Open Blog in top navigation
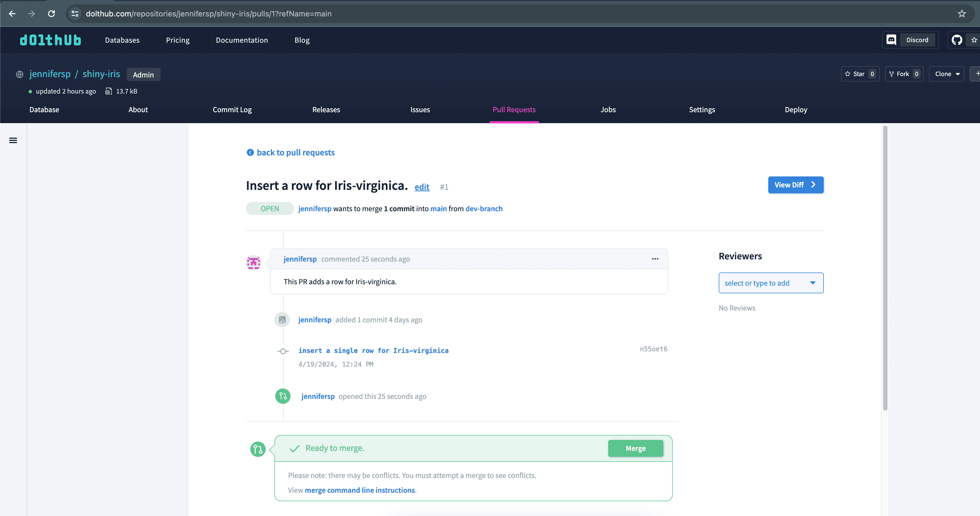 [x=302, y=40]
